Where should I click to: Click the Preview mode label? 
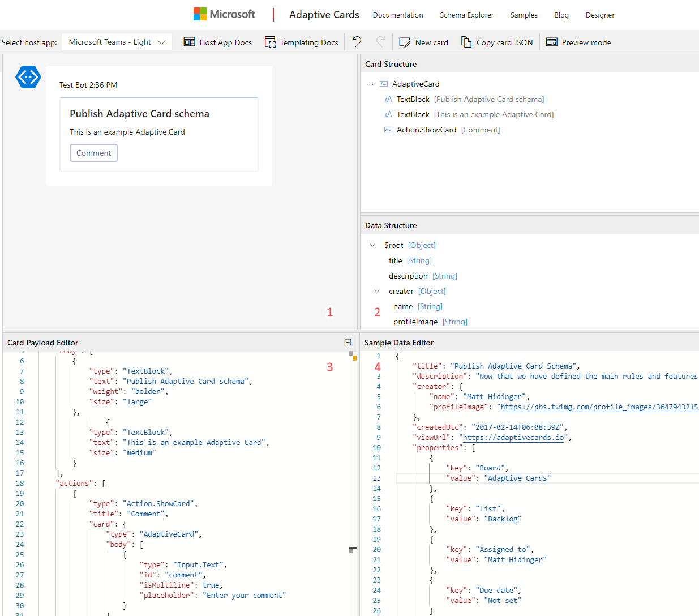(586, 42)
